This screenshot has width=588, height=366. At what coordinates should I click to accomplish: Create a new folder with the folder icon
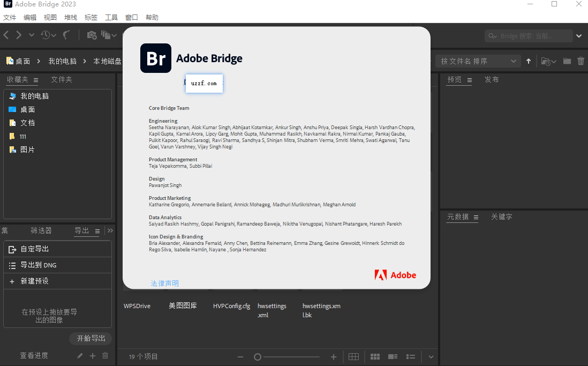click(567, 61)
